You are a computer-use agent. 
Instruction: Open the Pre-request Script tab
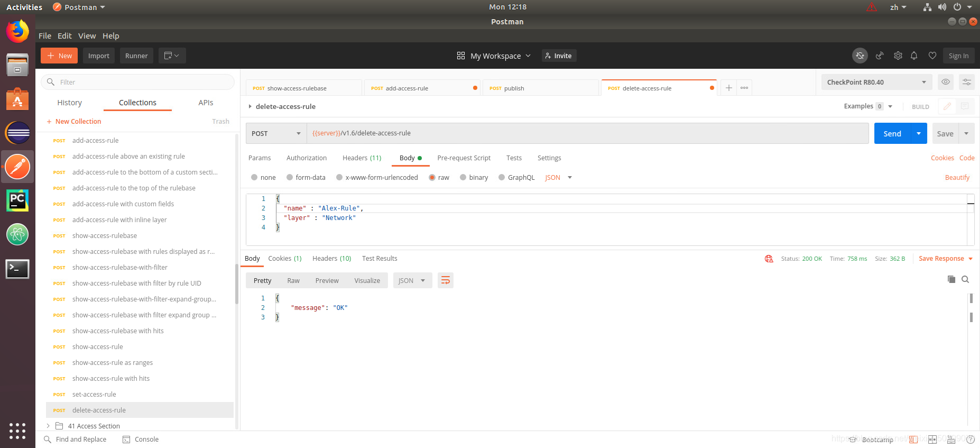coord(464,158)
